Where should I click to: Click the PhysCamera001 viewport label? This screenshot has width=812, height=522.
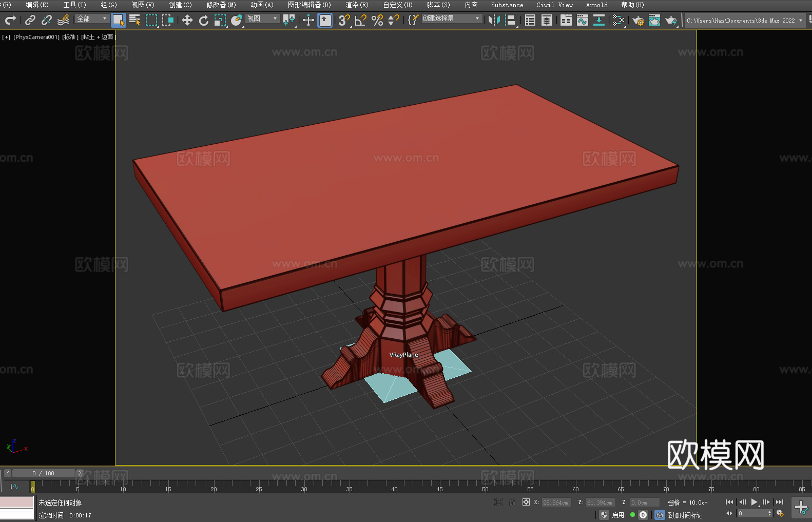[36, 37]
